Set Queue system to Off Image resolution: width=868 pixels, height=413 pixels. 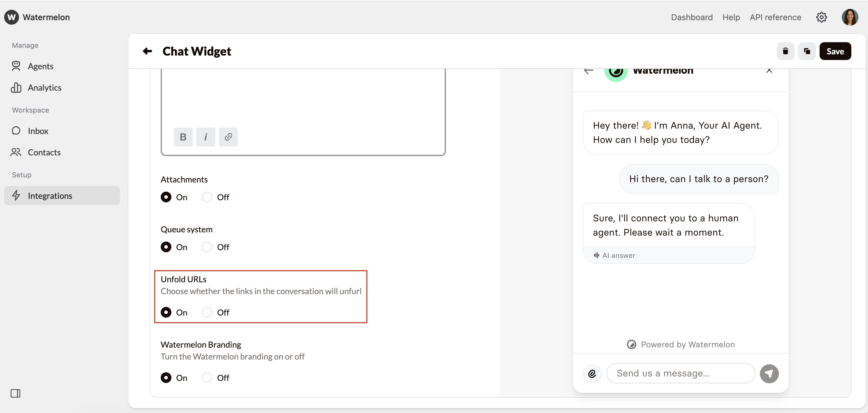[207, 247]
